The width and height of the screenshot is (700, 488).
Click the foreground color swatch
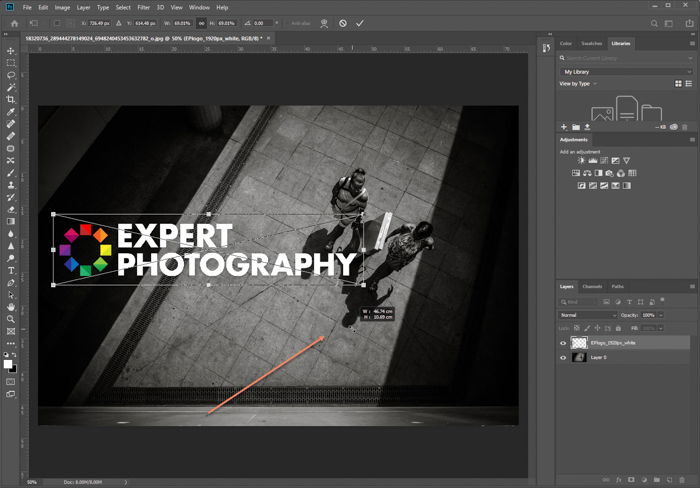pyautogui.click(x=8, y=364)
